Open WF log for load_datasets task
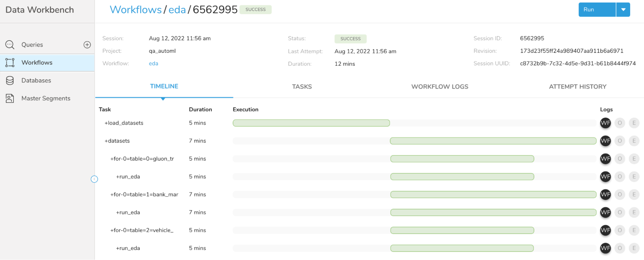 click(x=605, y=123)
